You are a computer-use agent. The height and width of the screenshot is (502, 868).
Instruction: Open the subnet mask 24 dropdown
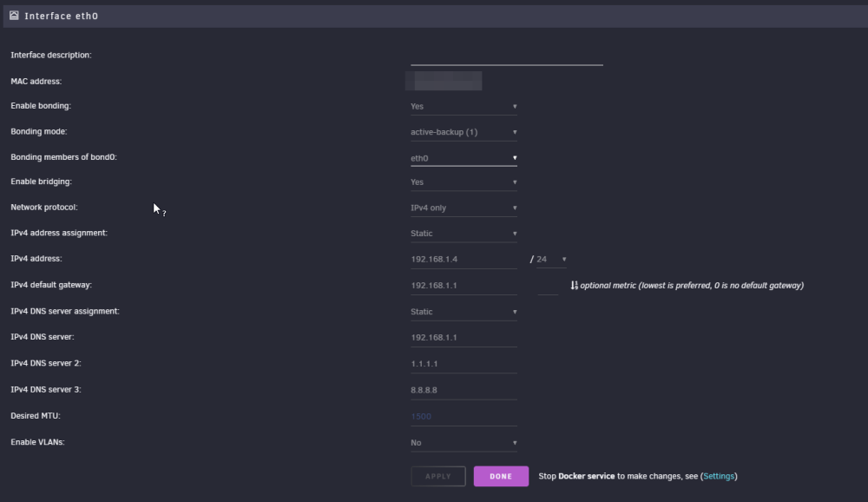click(x=551, y=260)
